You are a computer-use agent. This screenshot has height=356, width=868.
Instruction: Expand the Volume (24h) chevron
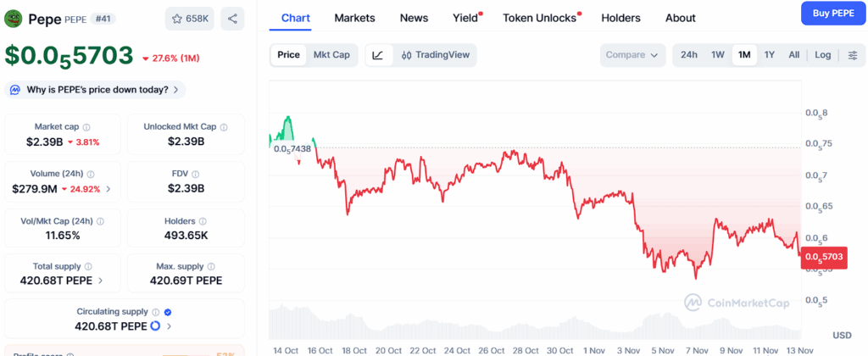[x=108, y=189]
